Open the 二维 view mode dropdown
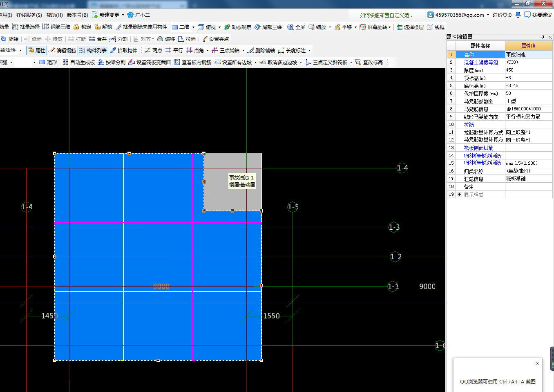This screenshot has width=554, height=392. (193, 27)
